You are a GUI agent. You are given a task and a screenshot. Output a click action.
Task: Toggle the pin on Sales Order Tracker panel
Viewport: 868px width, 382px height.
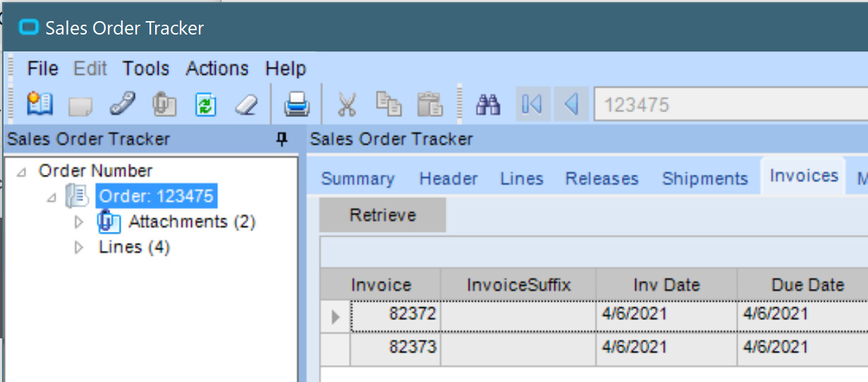pos(282,139)
